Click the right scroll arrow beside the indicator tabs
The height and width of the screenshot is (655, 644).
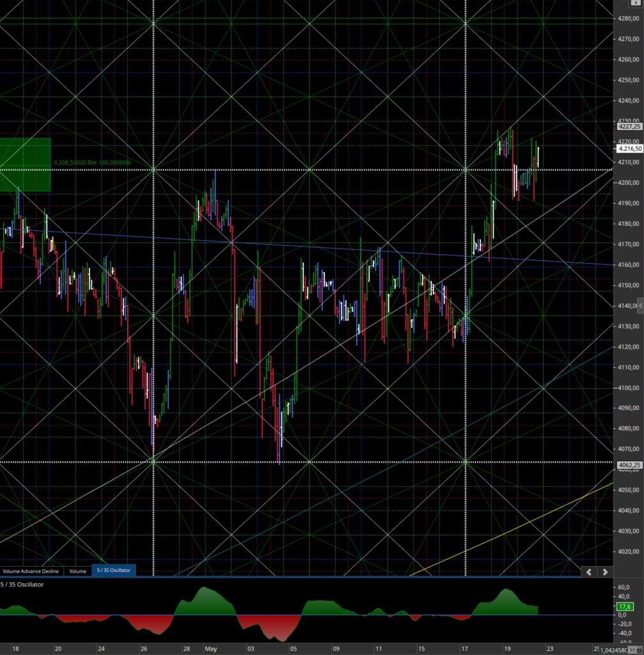tap(605, 572)
